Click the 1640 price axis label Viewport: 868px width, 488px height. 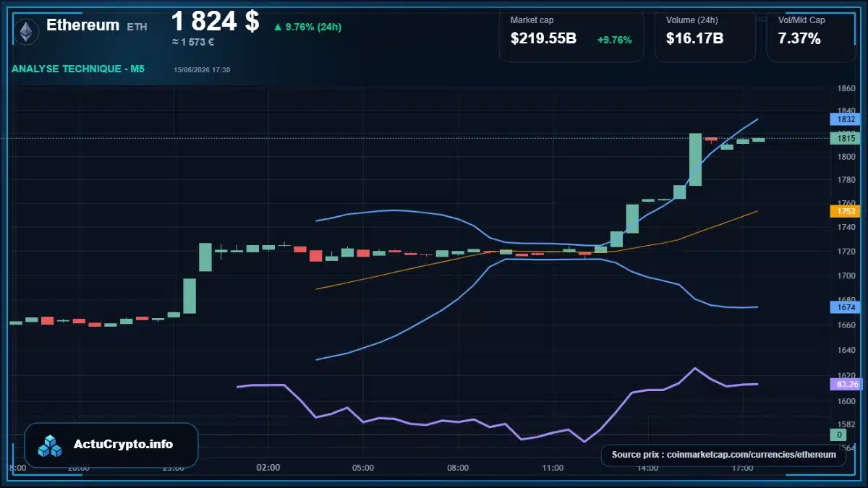coord(846,351)
